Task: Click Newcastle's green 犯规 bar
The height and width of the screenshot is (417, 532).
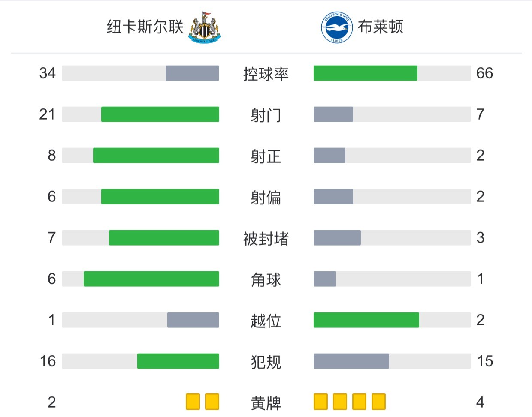Action: pyautogui.click(x=178, y=361)
